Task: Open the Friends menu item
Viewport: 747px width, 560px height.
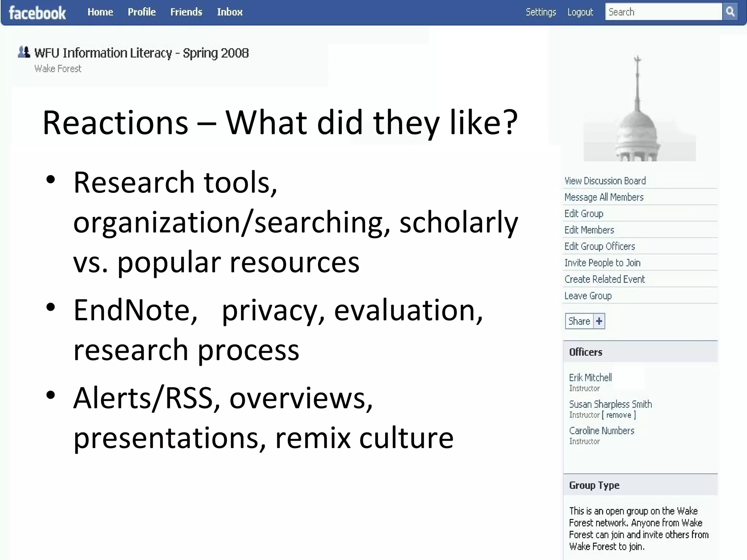Action: point(186,12)
